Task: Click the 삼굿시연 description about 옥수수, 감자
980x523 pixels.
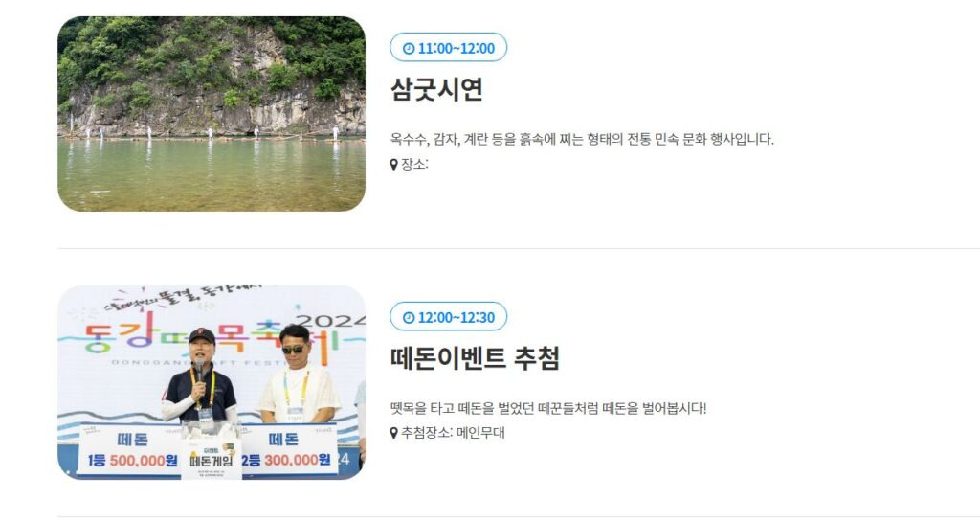Action: 582,139
